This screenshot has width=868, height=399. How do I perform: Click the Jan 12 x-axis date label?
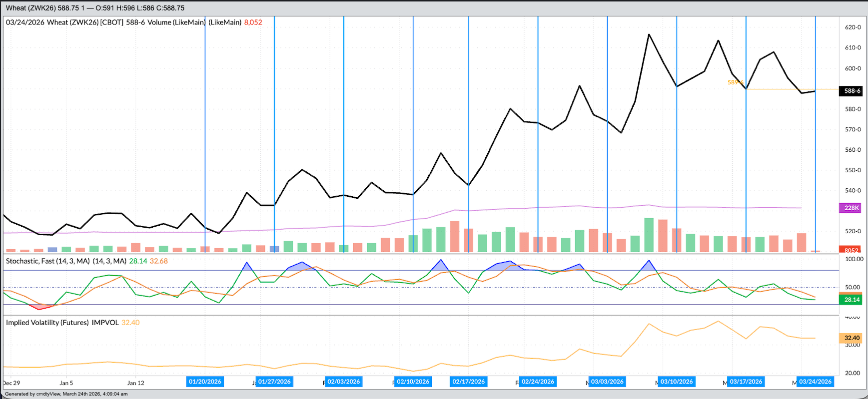point(135,383)
